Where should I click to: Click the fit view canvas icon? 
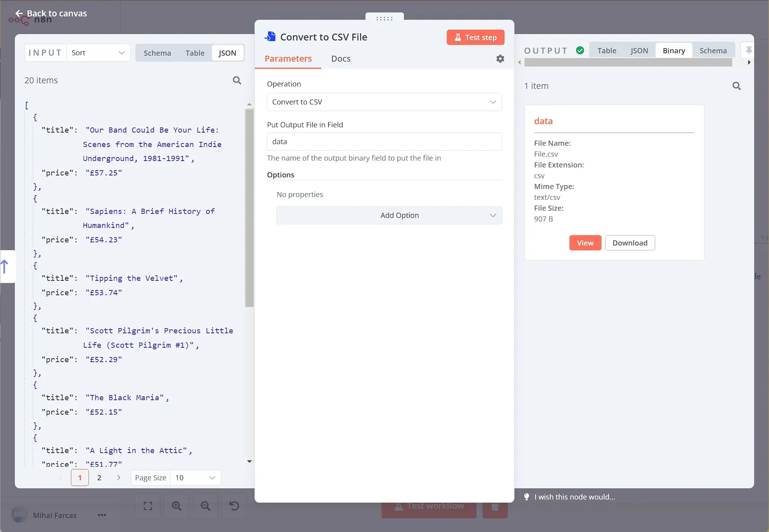tap(148, 506)
